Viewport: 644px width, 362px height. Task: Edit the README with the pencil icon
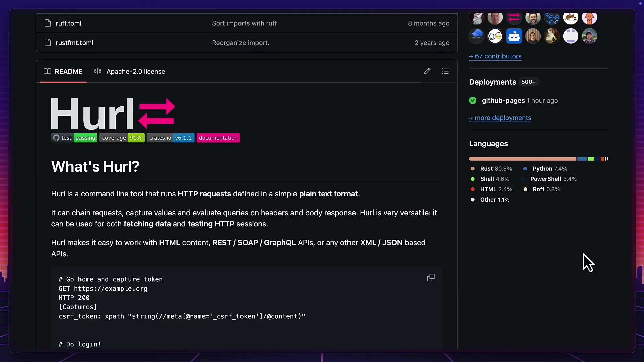(427, 71)
